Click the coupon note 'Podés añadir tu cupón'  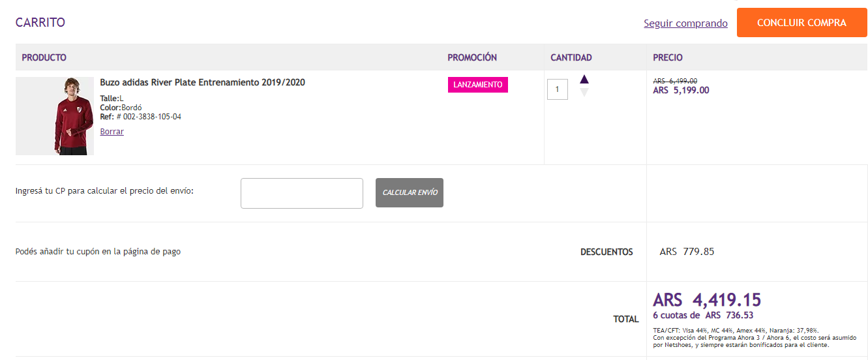pyautogui.click(x=98, y=252)
